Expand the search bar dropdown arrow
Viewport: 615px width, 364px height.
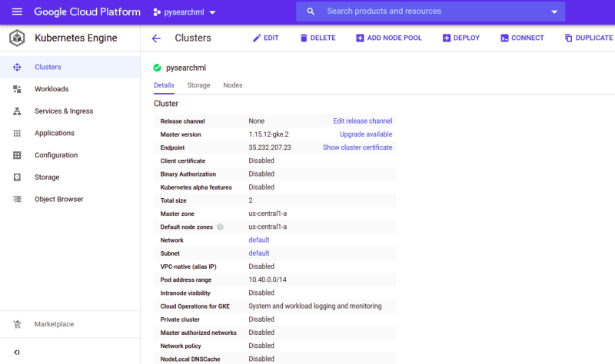point(554,12)
